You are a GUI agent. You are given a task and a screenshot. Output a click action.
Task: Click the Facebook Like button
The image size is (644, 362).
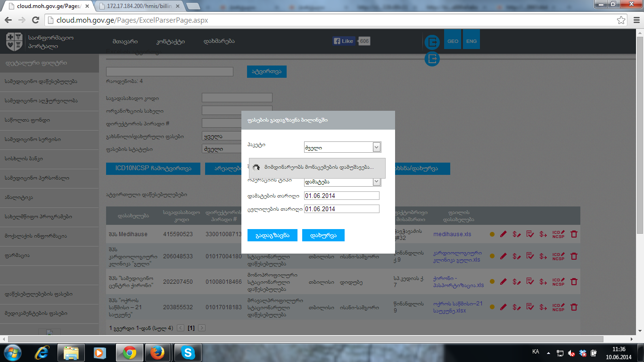pyautogui.click(x=343, y=41)
